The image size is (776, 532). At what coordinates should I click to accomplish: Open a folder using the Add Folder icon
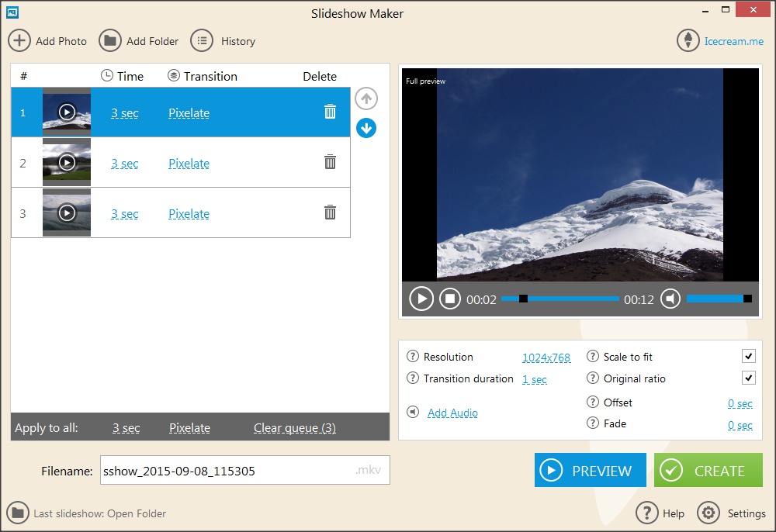pyautogui.click(x=111, y=40)
